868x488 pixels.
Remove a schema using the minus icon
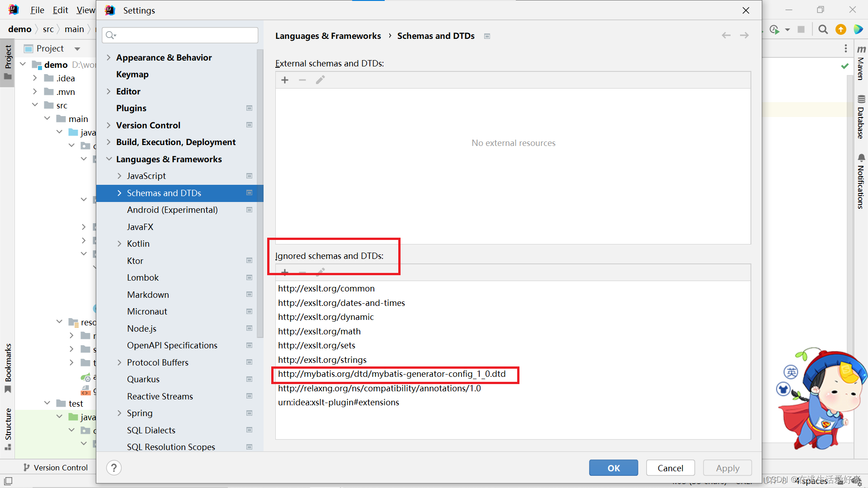tap(302, 80)
